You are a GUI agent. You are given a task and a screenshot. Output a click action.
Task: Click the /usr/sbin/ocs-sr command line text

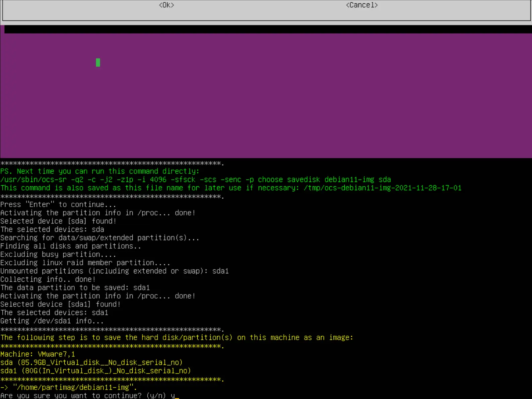pos(195,180)
